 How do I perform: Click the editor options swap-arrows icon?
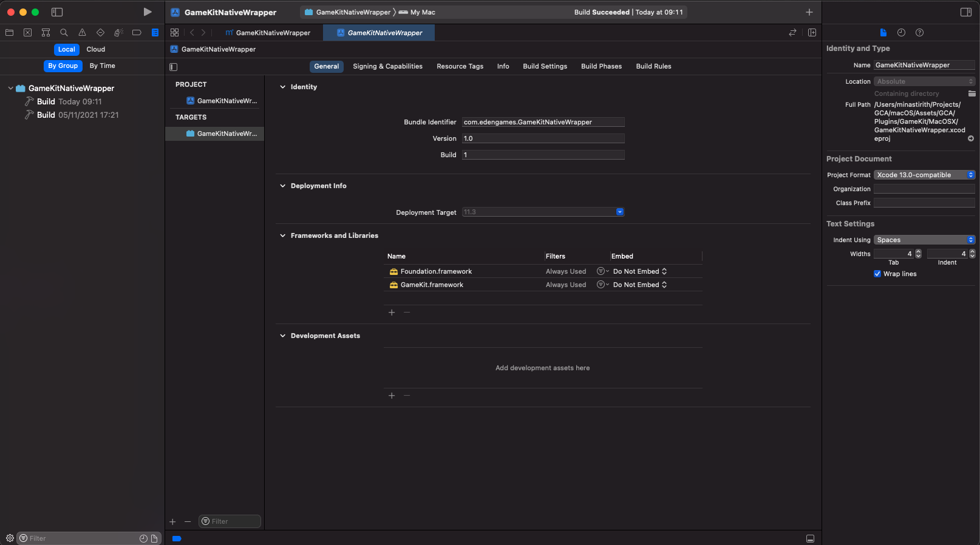[792, 33]
